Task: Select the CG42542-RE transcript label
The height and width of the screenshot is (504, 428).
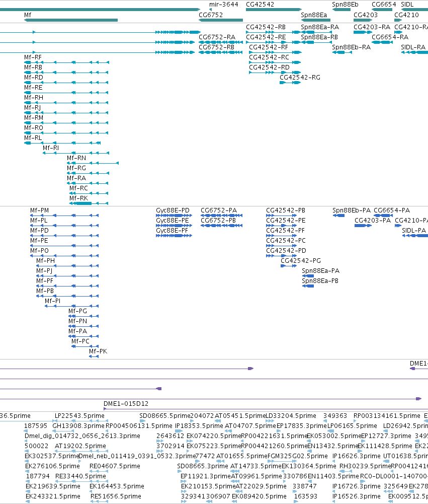Action: coord(266,37)
